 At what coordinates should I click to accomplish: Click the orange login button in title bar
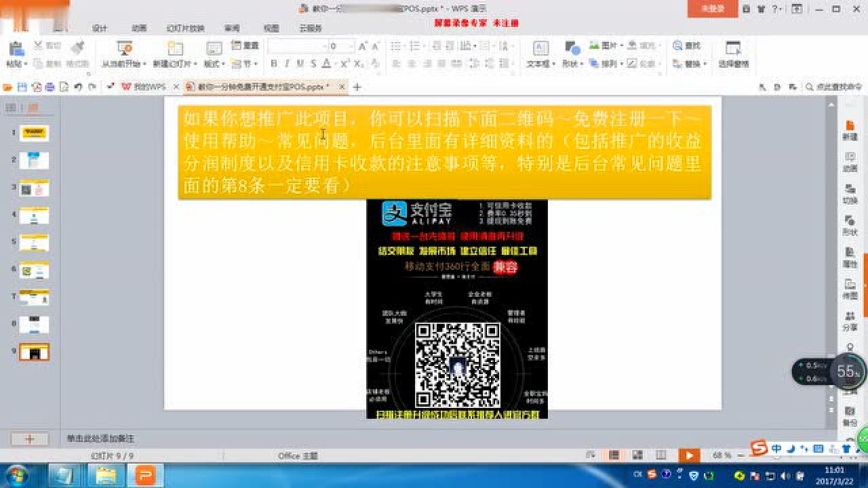pyautogui.click(x=713, y=9)
